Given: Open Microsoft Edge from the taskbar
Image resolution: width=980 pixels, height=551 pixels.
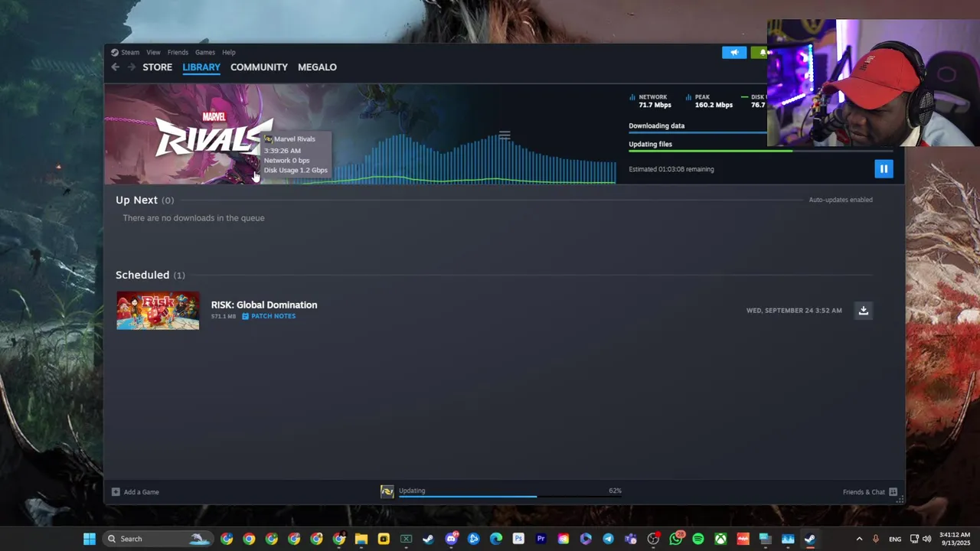Looking at the screenshot, I should tap(496, 539).
